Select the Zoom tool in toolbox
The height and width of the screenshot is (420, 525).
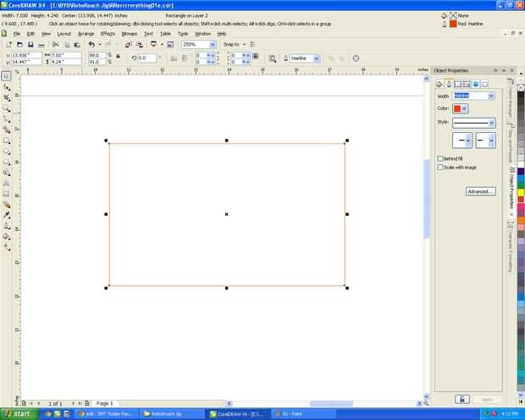6,108
